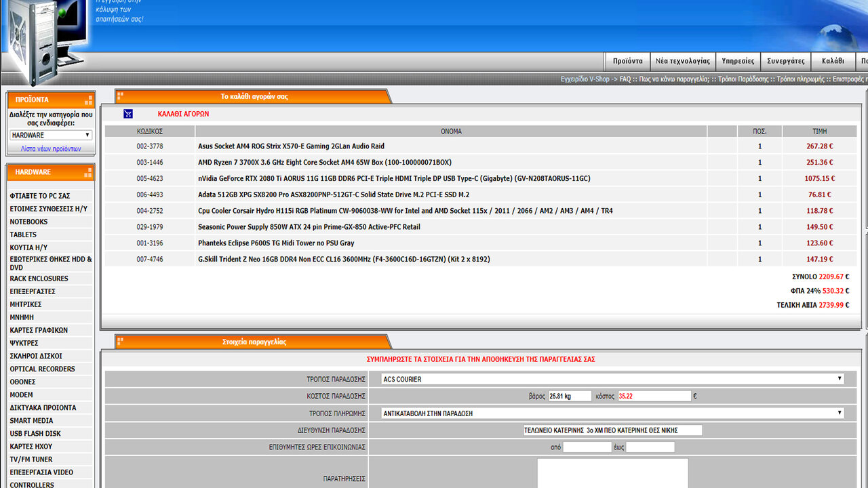Open the Υπηρεσίες menu item
Viewport: 868px width, 488px height.
point(738,61)
